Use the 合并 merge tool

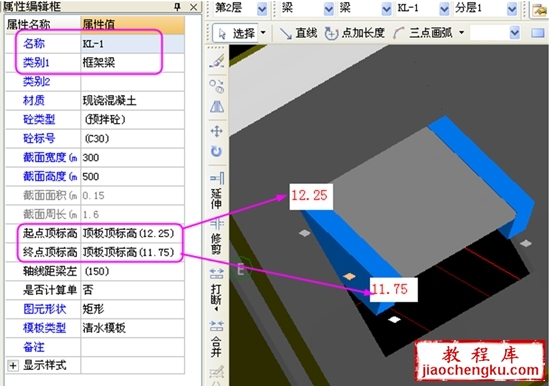point(217,339)
